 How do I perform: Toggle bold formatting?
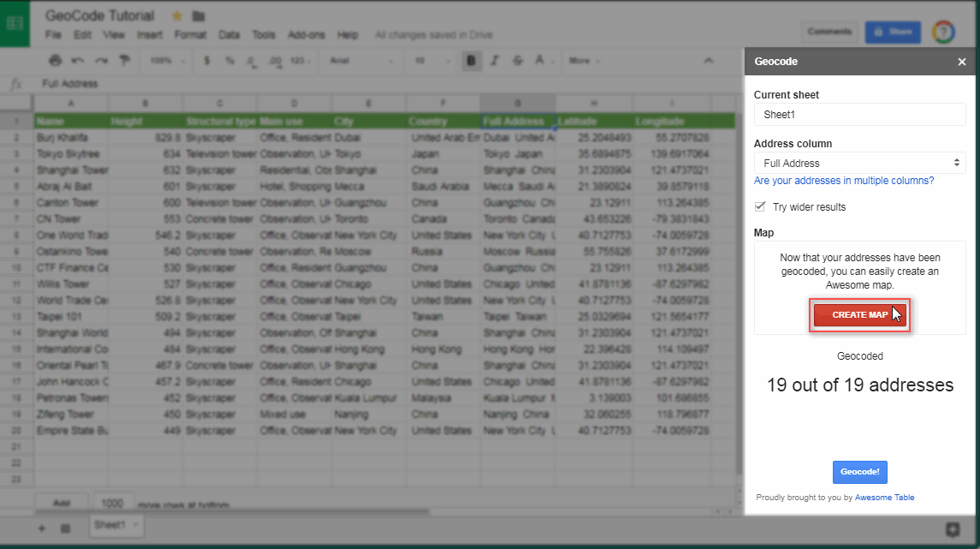(x=472, y=61)
